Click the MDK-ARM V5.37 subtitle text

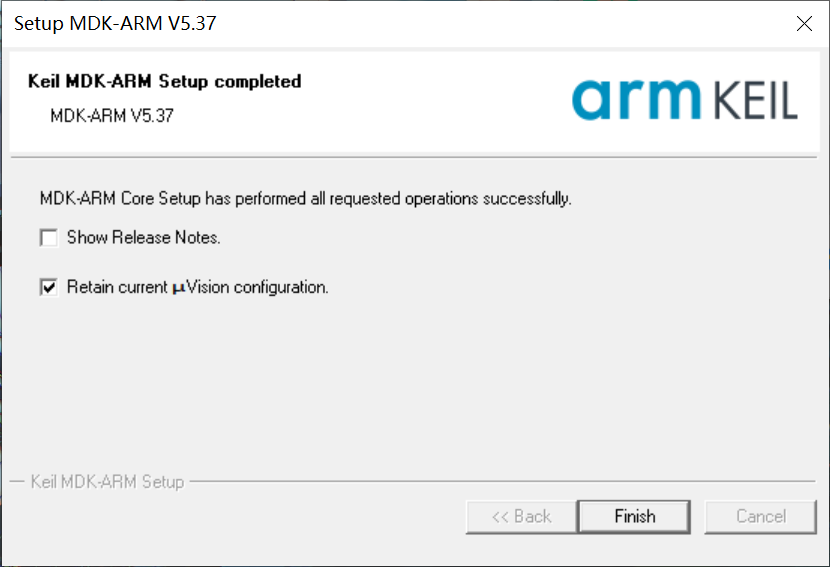[x=112, y=115]
